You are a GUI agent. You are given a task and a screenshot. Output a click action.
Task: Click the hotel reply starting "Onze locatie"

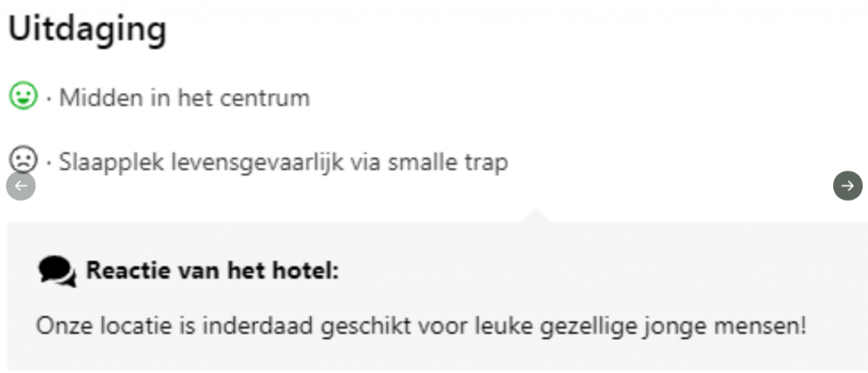pos(420,326)
